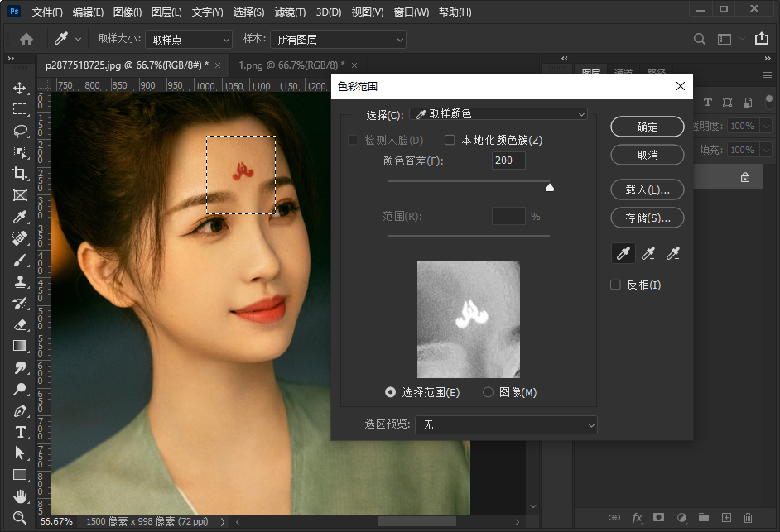Open the 选择 取样颜色 dropdown

pos(498,114)
